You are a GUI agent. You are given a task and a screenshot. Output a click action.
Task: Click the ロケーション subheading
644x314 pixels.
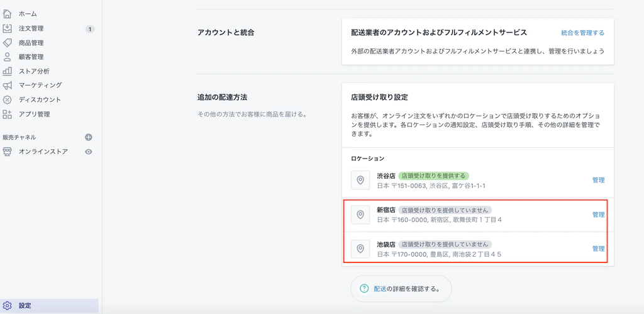coord(367,158)
